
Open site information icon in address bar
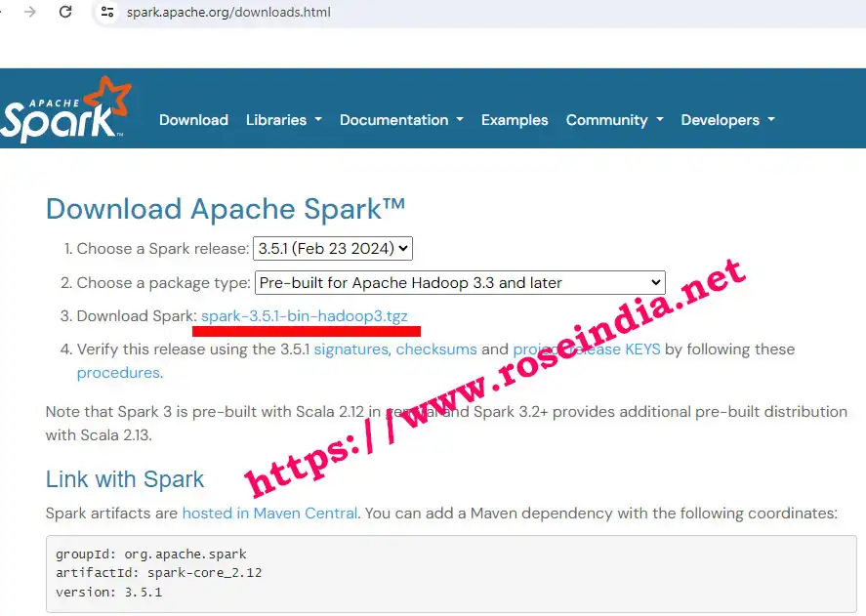pyautogui.click(x=107, y=12)
